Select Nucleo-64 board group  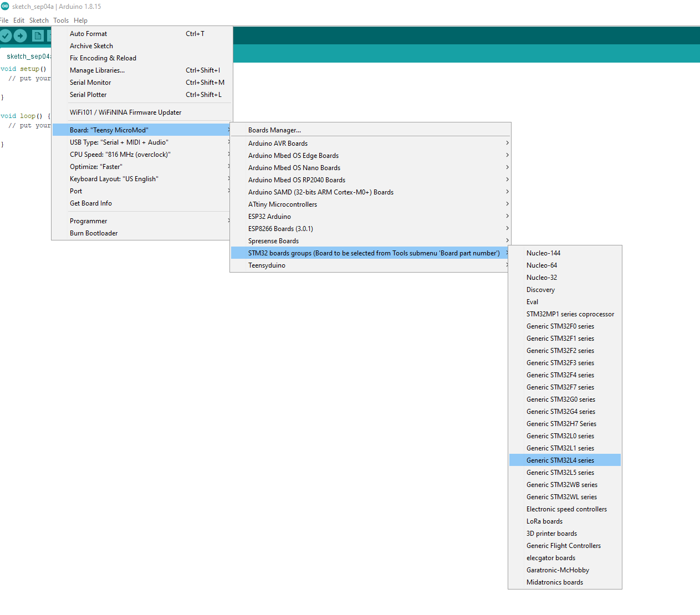coord(565,265)
